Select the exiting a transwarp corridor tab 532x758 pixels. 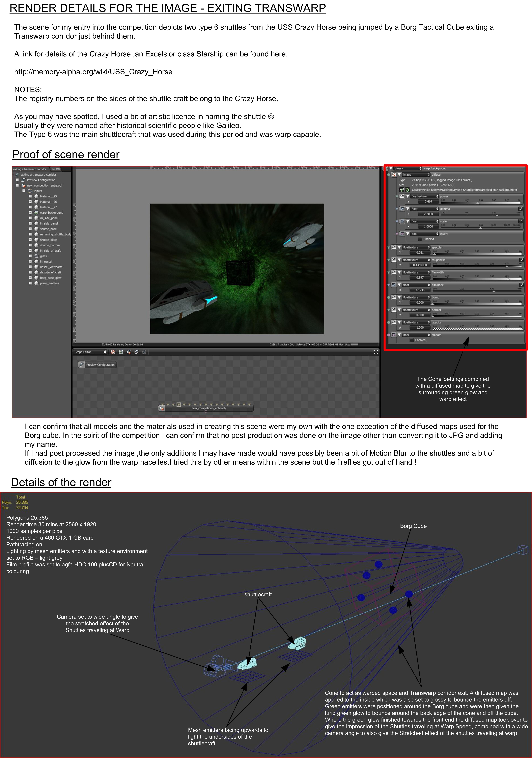click(30, 169)
